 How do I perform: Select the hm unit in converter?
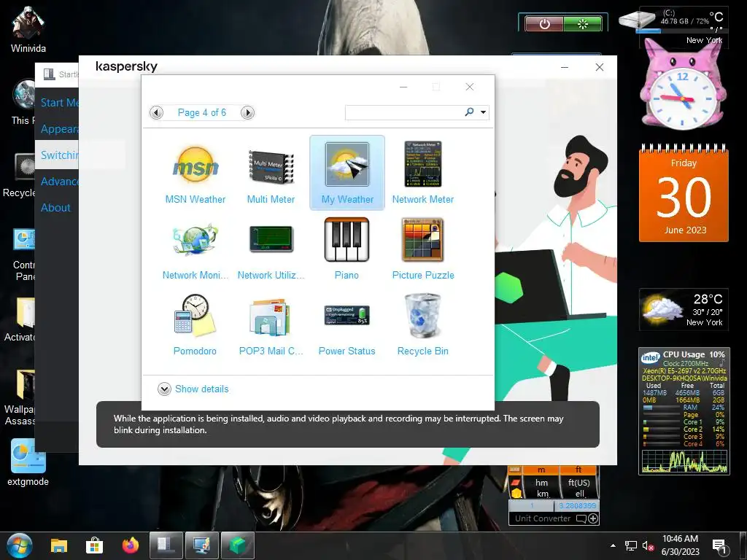click(x=542, y=483)
